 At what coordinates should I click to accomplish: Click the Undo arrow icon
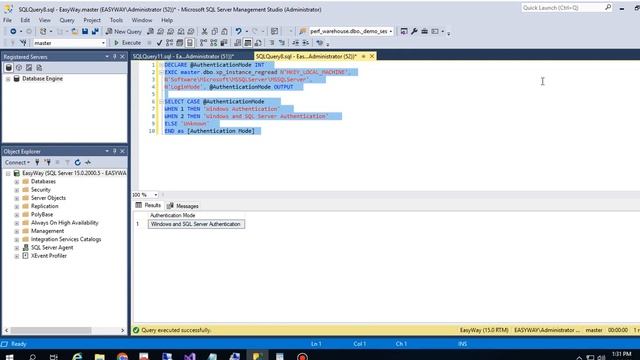(238, 31)
